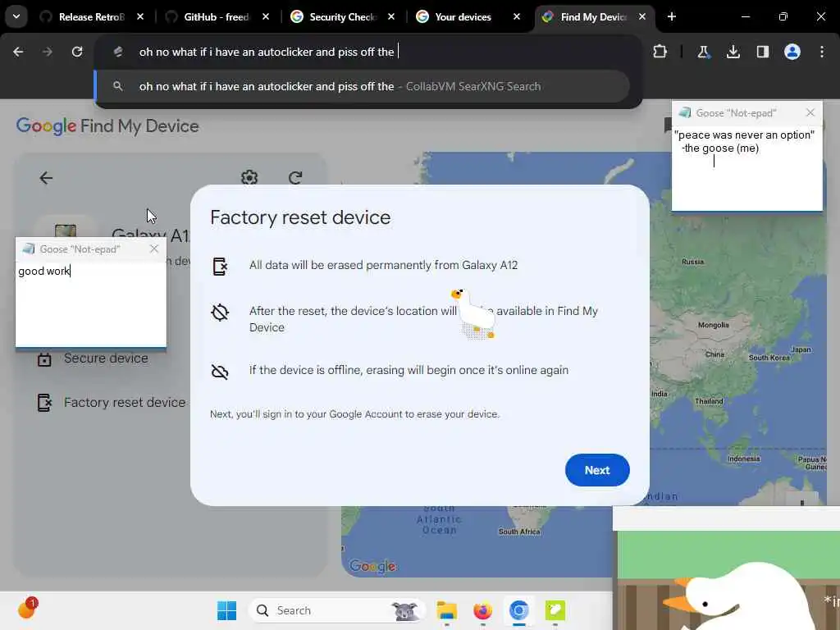Open the browser extensions puzzle icon
This screenshot has height=630, width=840.
[660, 52]
